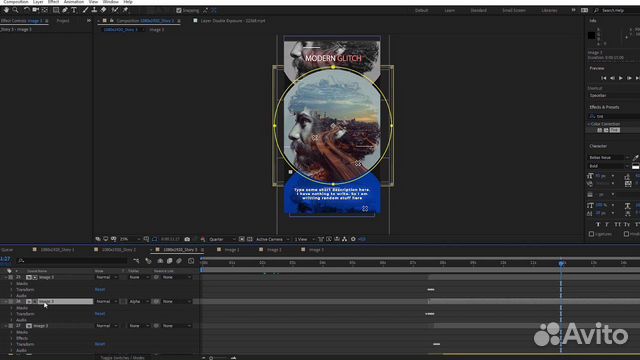Toggle frame blending for timeline

(x=169, y=261)
